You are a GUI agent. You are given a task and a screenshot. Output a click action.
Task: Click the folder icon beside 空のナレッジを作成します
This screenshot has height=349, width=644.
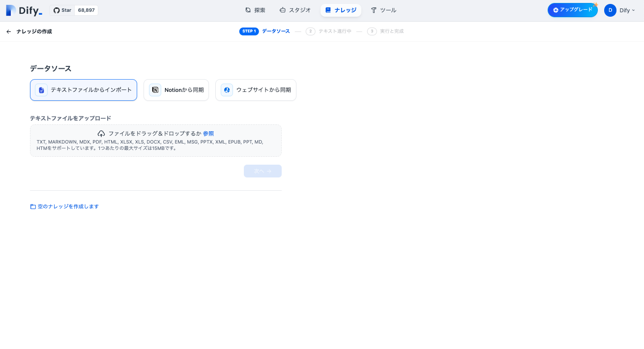tap(33, 206)
